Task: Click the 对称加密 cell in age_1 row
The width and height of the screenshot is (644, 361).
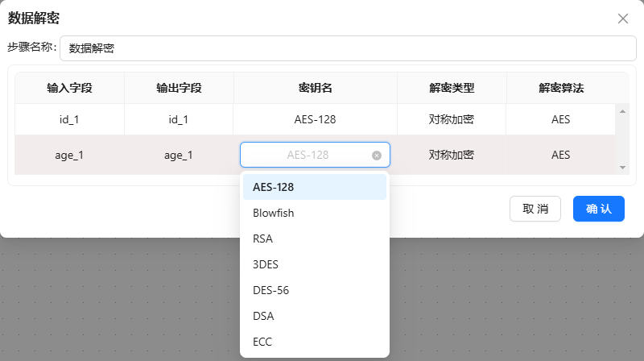Action: pyautogui.click(x=451, y=155)
